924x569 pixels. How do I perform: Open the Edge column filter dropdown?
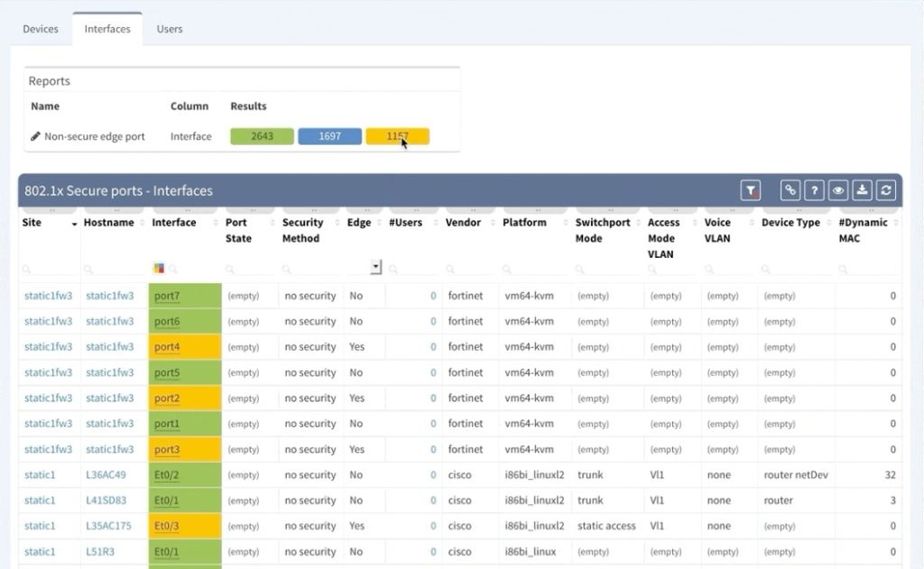375,268
